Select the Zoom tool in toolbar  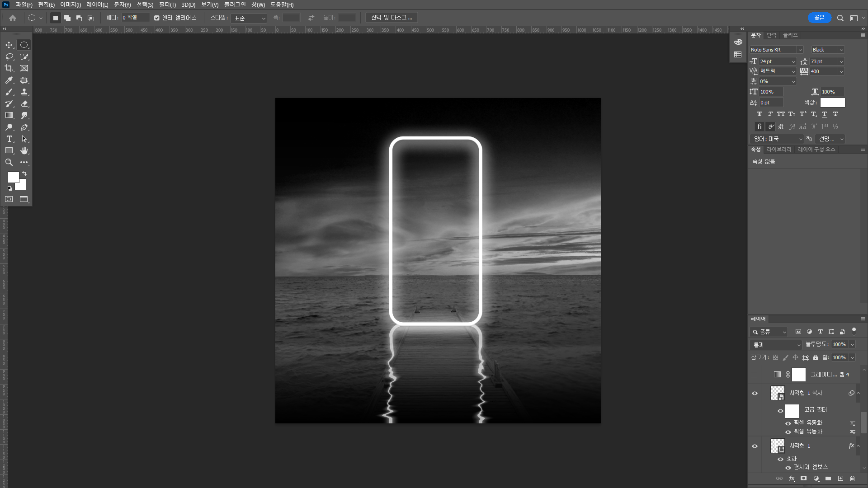[x=9, y=162]
